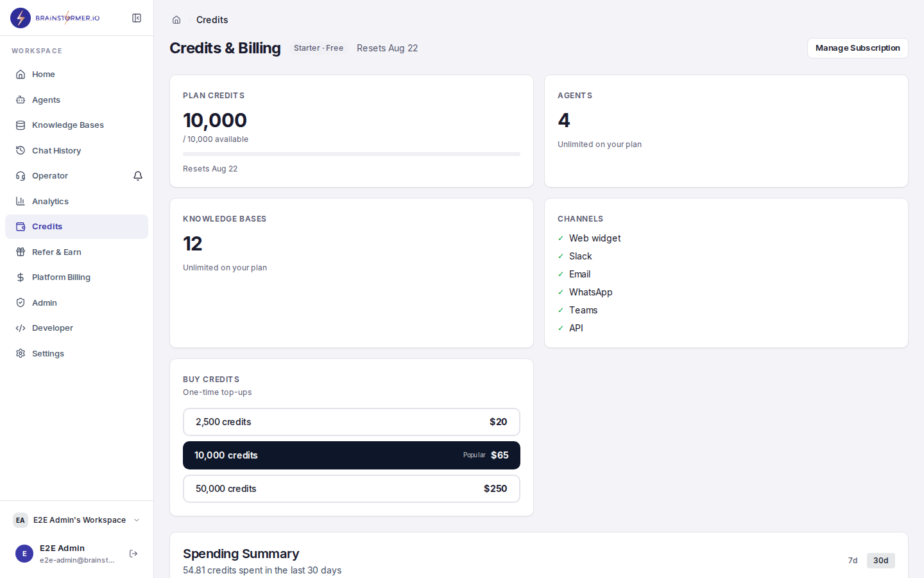This screenshot has height=578, width=924.
Task: Click the Home breadcrumb icon
Action: coord(176,20)
